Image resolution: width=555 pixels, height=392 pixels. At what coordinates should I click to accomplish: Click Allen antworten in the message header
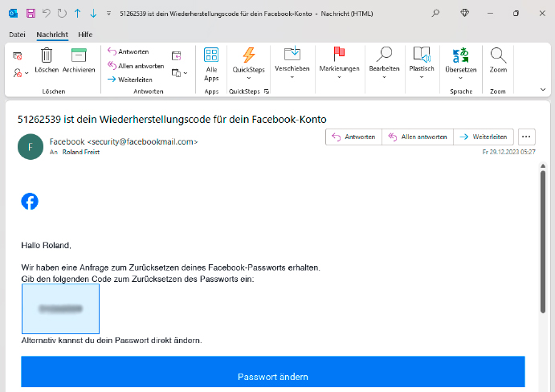click(x=418, y=137)
